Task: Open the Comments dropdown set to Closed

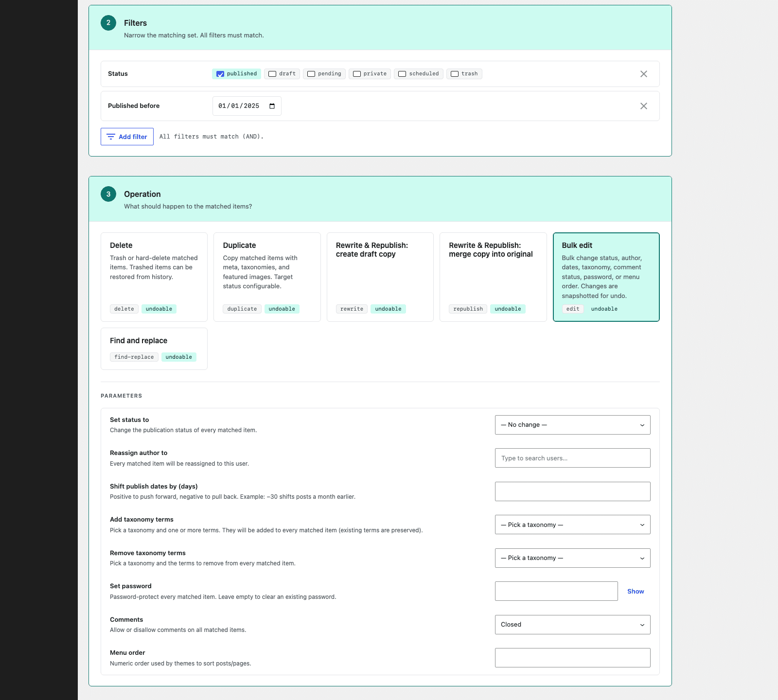Action: [573, 625]
